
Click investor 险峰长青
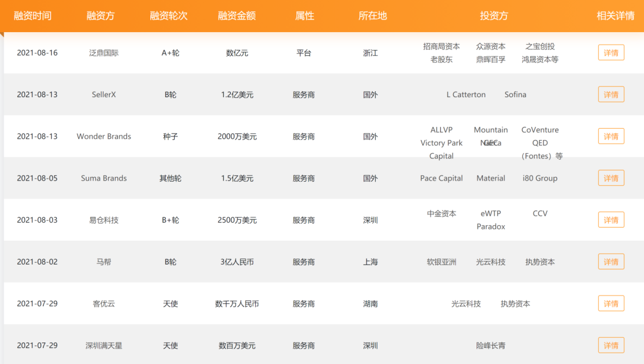click(x=491, y=346)
